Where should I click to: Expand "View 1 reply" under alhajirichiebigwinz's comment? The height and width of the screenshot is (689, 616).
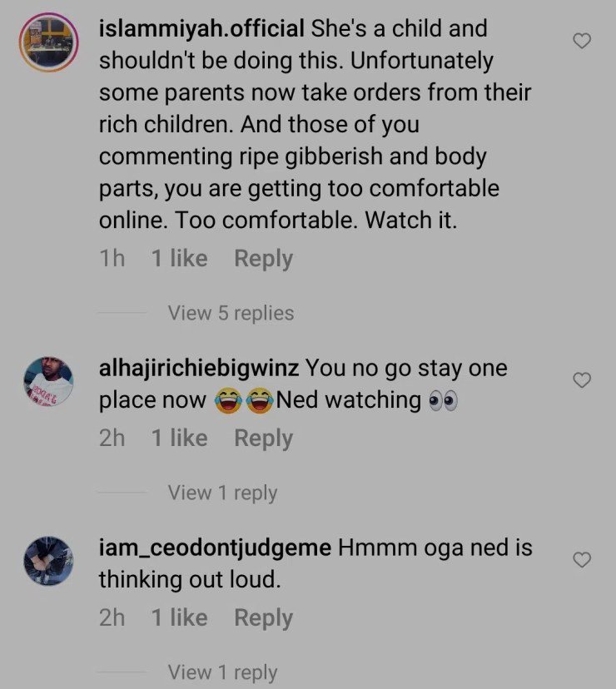(x=222, y=493)
